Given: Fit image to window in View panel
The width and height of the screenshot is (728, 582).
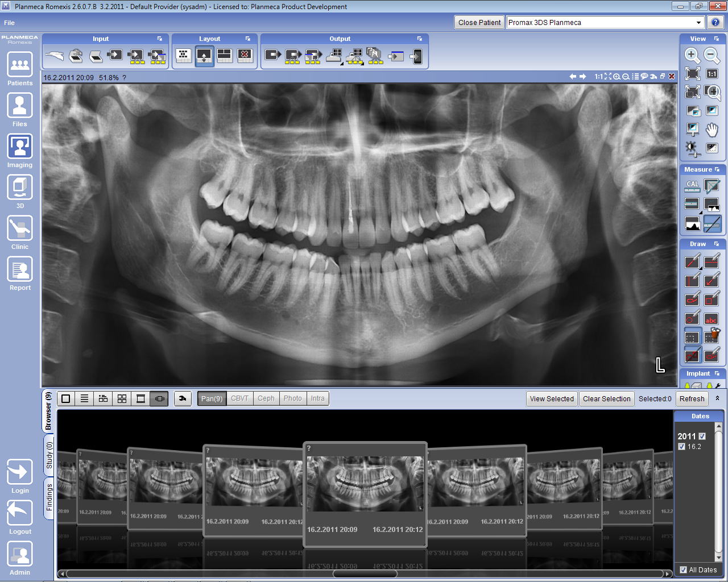Looking at the screenshot, I should [x=692, y=73].
